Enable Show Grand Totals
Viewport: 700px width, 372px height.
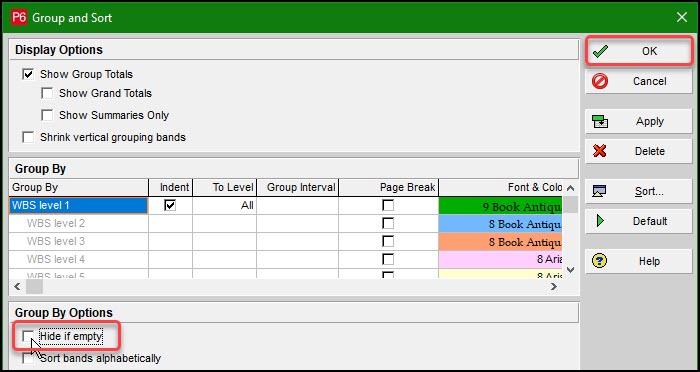click(47, 93)
